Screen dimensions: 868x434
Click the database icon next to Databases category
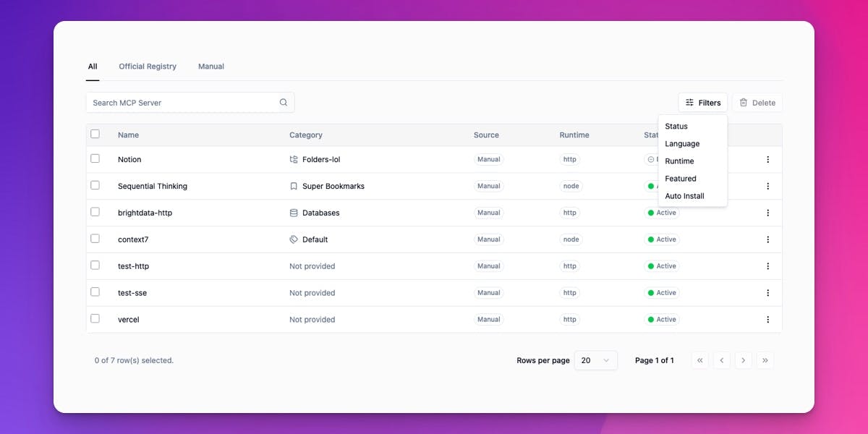[x=293, y=213]
